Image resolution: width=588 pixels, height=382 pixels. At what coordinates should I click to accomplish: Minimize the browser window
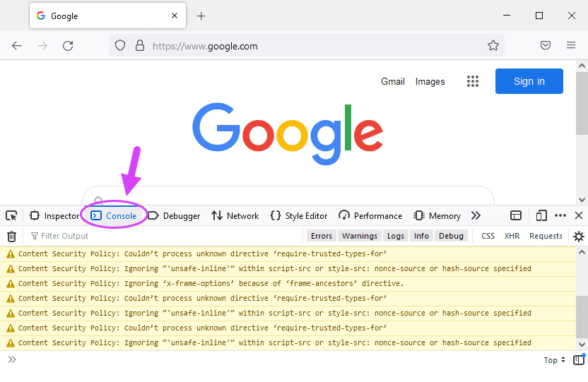point(507,16)
